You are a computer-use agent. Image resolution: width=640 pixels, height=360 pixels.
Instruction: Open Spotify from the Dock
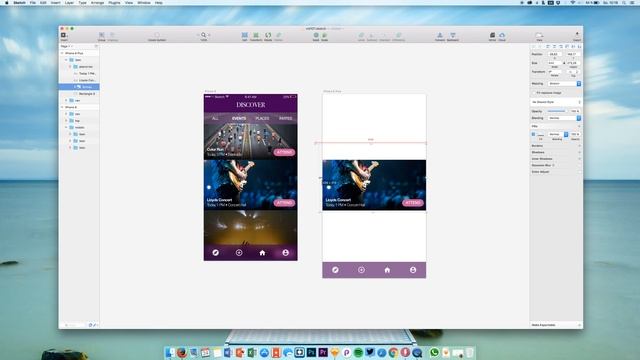tap(358, 352)
